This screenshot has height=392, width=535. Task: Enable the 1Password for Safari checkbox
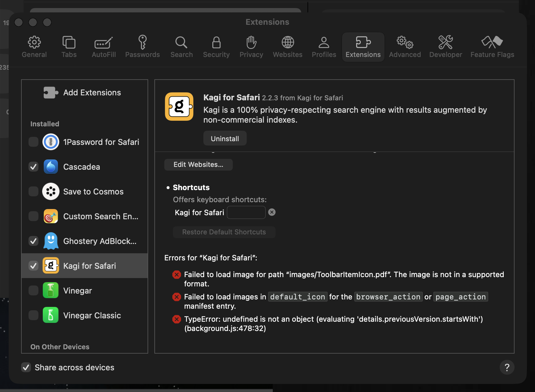pos(33,142)
